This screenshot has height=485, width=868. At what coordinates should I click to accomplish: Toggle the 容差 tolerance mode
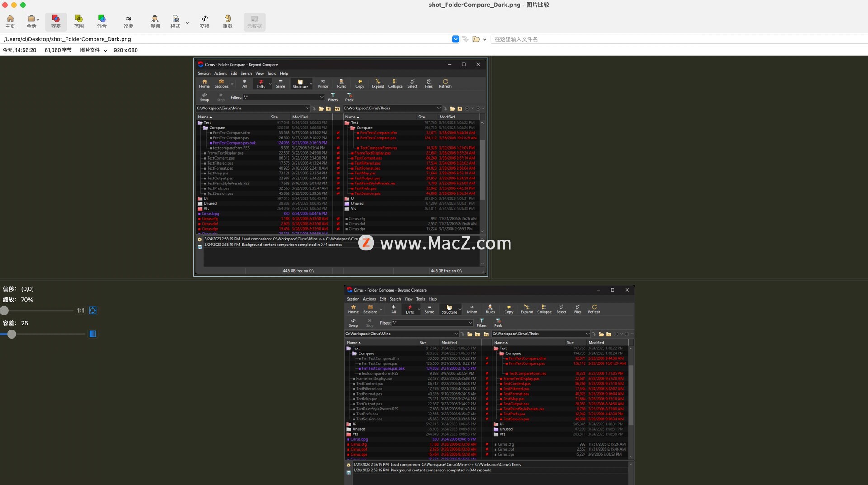(x=56, y=22)
